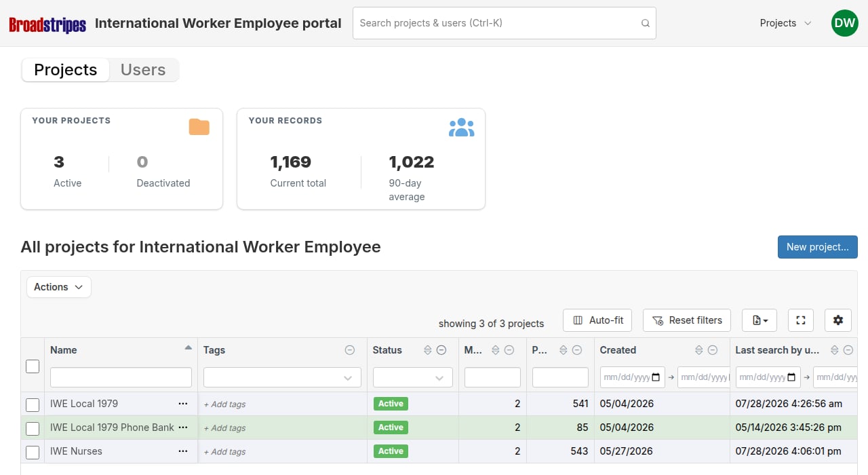Screen dimensions: 868x475
Task: Sort the Last search column
Action: (835, 350)
